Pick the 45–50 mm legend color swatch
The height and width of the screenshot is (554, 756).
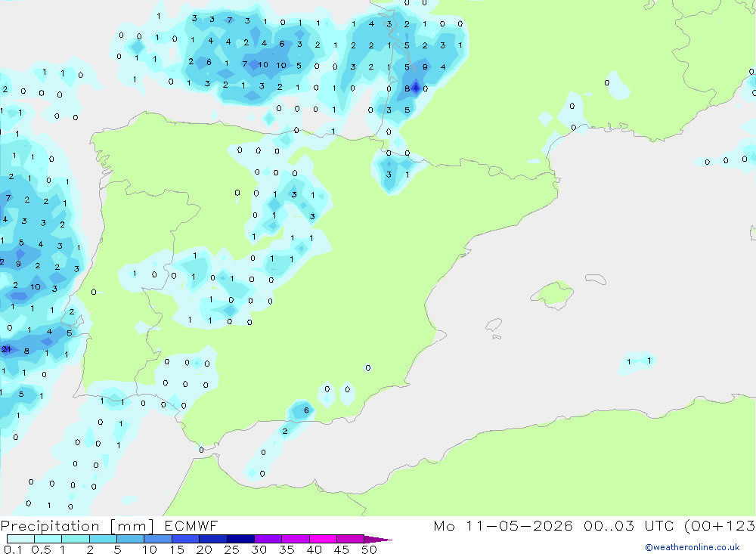[x=351, y=539]
